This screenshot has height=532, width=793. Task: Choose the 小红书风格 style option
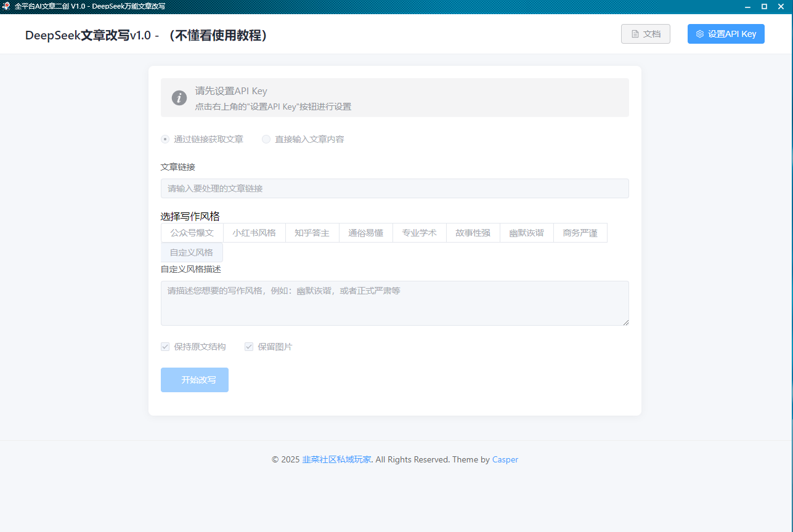click(254, 232)
